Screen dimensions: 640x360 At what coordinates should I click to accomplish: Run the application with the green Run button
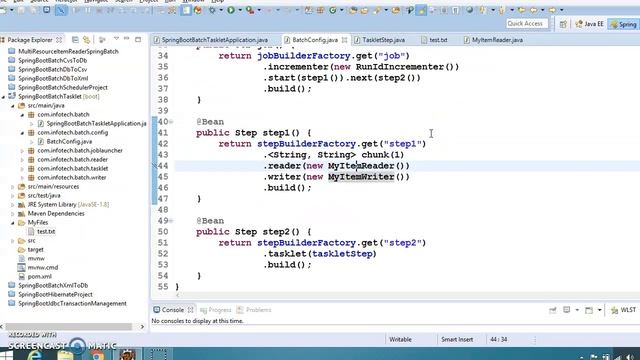pos(231,10)
